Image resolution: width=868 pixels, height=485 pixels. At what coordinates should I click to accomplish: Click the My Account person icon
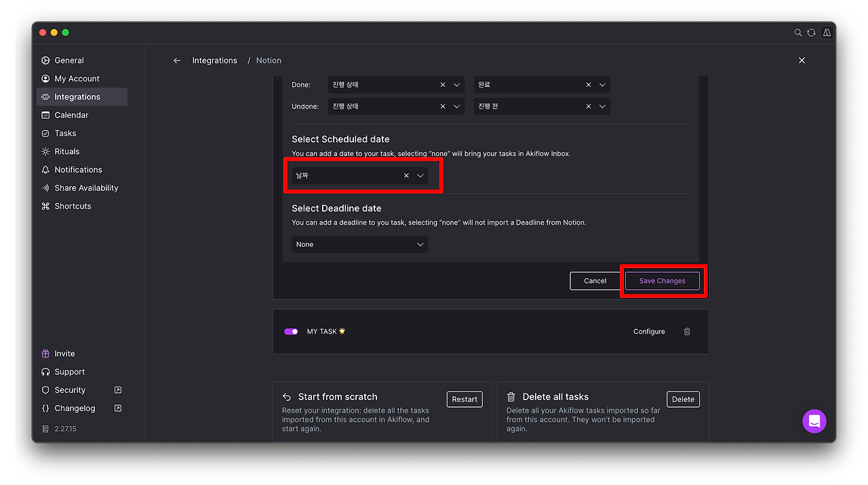click(45, 79)
